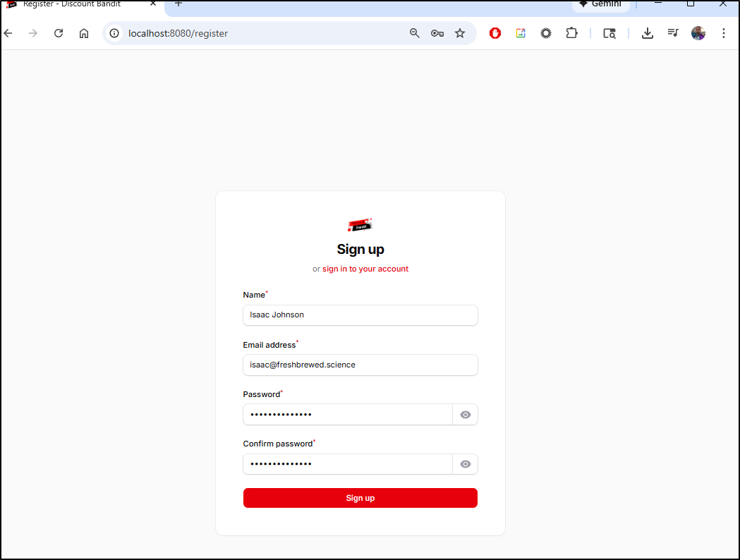Go to the browser home page icon
Viewport: 740px width, 560px height.
tap(84, 33)
